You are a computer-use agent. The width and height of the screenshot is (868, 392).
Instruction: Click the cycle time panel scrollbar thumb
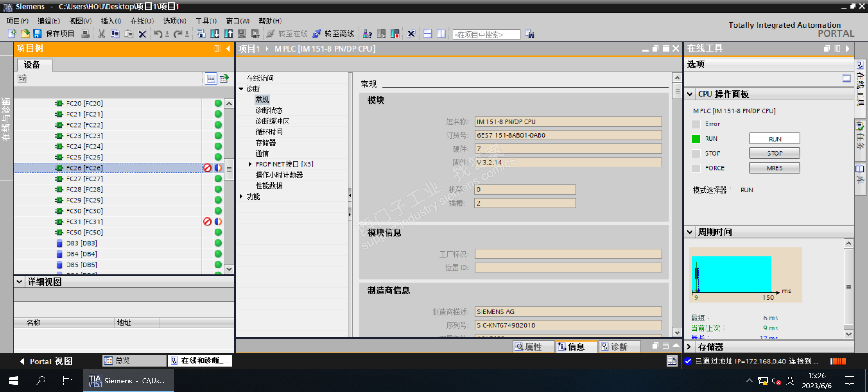[x=849, y=287]
